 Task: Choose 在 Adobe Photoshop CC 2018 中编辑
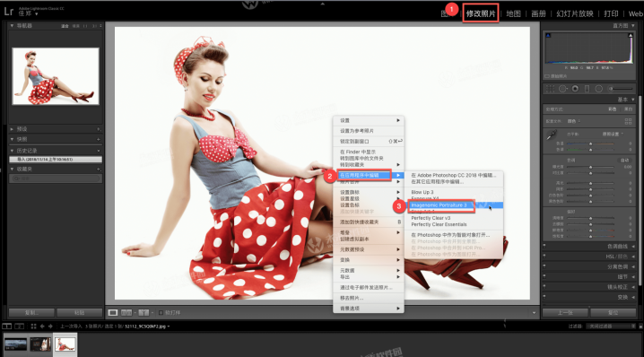pyautogui.click(x=454, y=175)
